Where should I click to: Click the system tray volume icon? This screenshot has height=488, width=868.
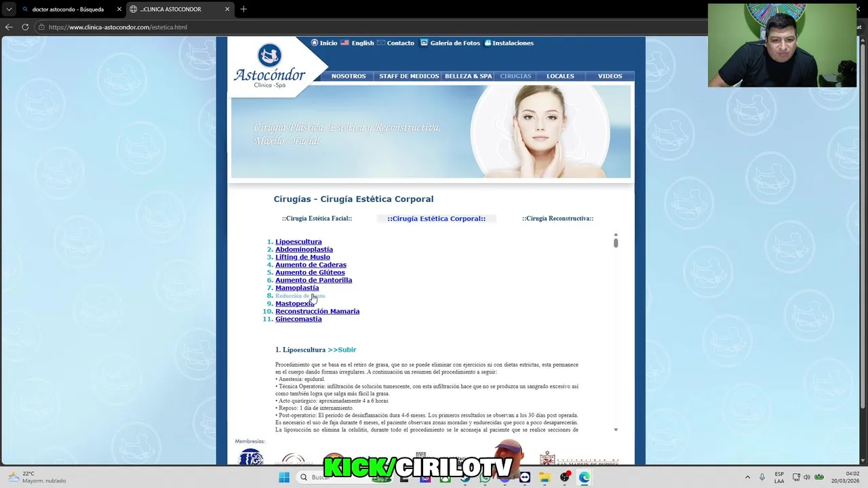pos(807,477)
